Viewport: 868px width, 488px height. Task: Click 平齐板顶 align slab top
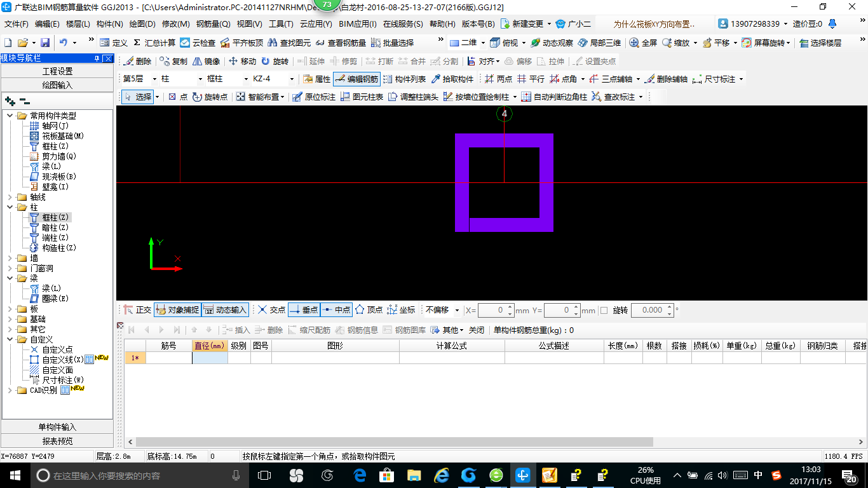click(241, 43)
